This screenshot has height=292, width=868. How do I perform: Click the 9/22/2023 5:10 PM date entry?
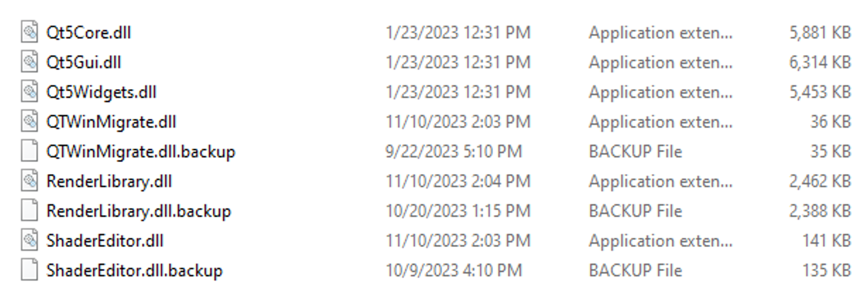(453, 152)
